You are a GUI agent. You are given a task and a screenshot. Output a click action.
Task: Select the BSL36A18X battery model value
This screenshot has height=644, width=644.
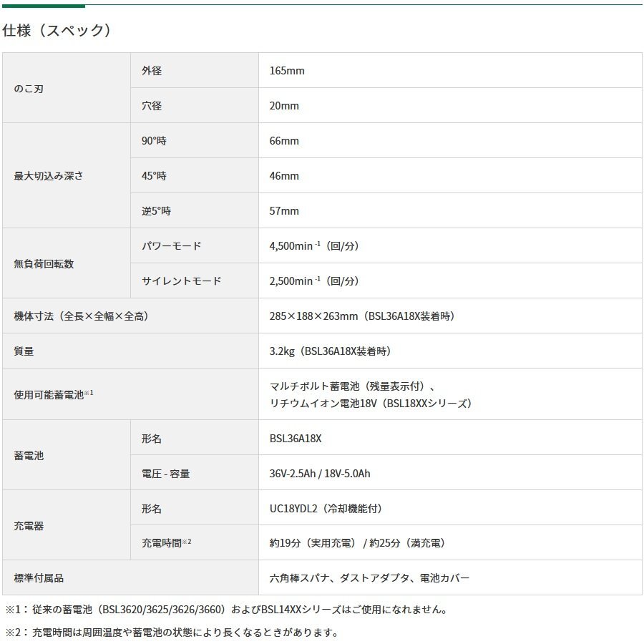296,439
